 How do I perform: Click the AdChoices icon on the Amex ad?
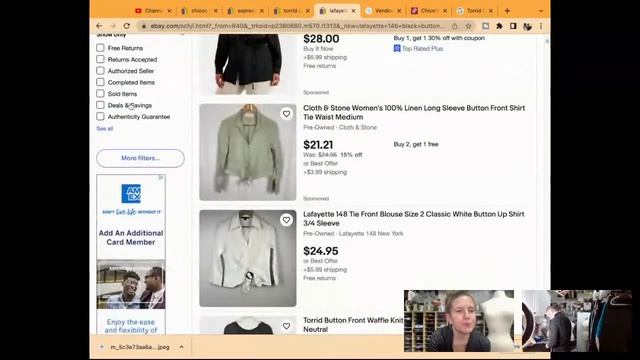161,178
